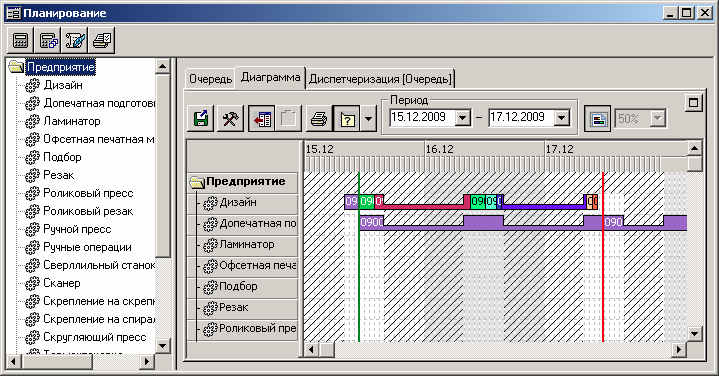Select Допечатная подготовка in left tree
Viewport: 719px width, 376px height.
coord(99,103)
